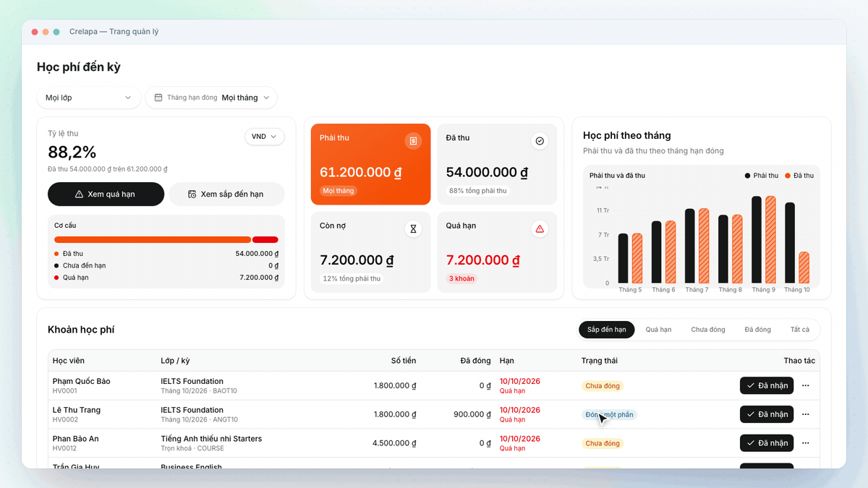Open the Mọi lớp class filter dropdown
Screen dimensions: 868x488
pyautogui.click(x=89, y=98)
